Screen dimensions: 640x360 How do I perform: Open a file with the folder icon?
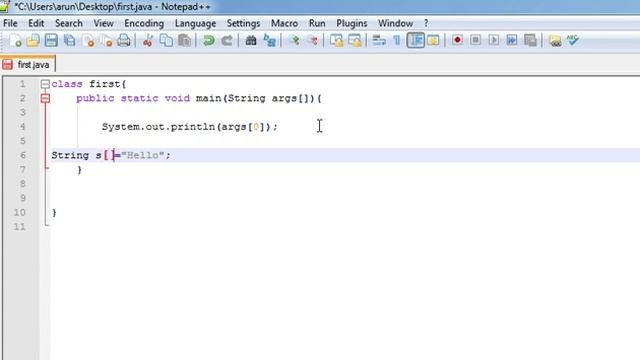click(x=33, y=40)
